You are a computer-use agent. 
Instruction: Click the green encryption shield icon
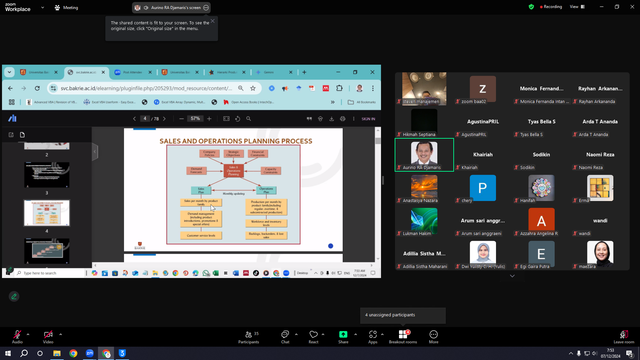click(531, 7)
